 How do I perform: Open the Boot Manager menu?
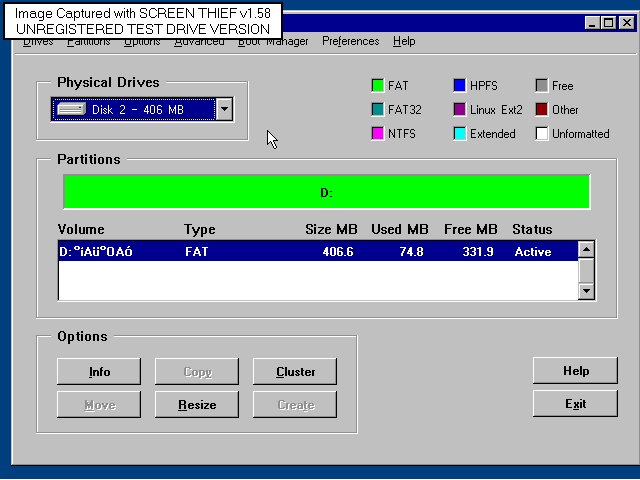(273, 42)
